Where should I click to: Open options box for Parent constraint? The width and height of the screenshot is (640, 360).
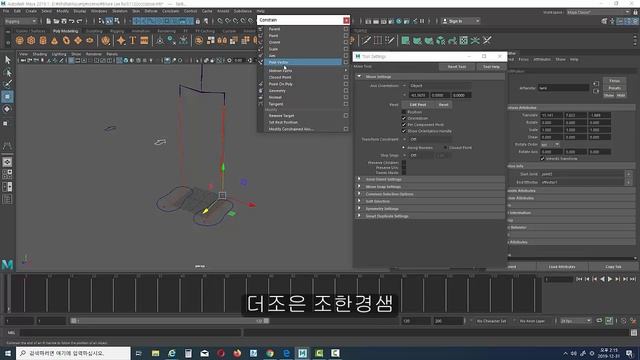point(346,29)
